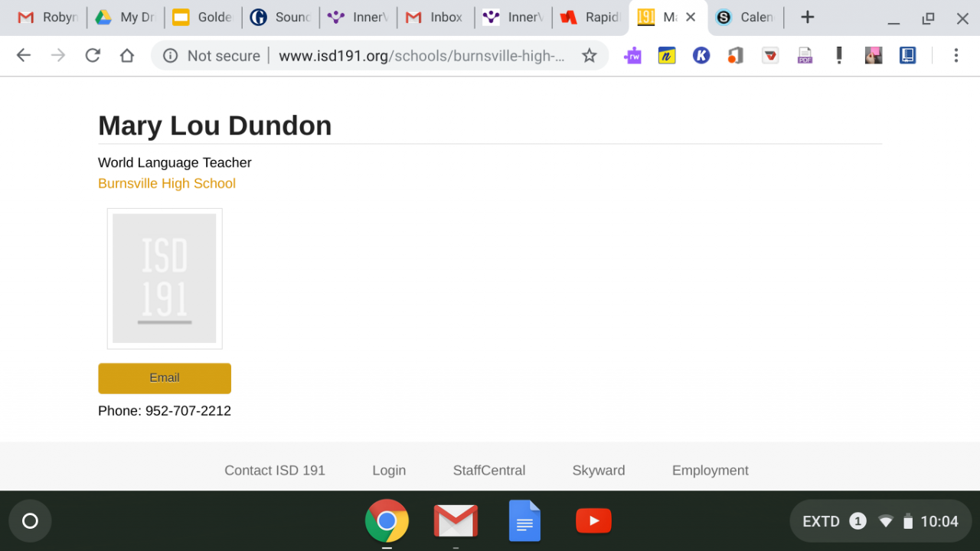
Task: Open a new browser tab
Action: pos(807,17)
